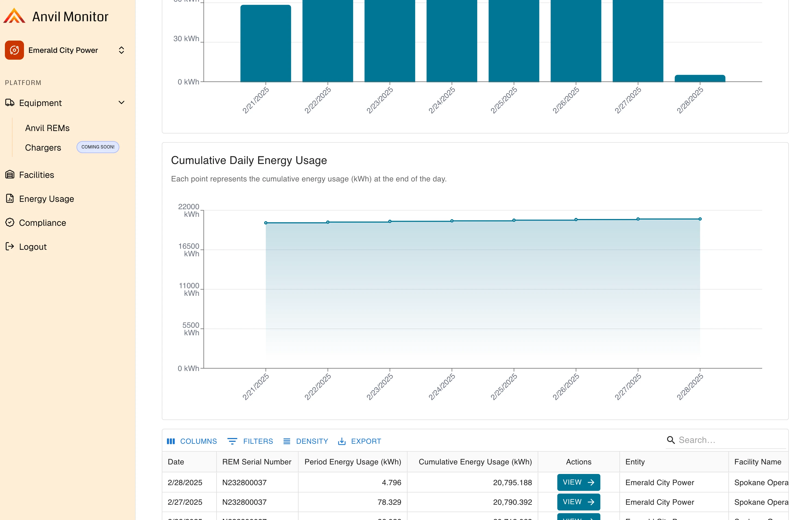The height and width of the screenshot is (520, 812).
Task: Click the Anvil Monitor logo
Action: [x=14, y=15]
